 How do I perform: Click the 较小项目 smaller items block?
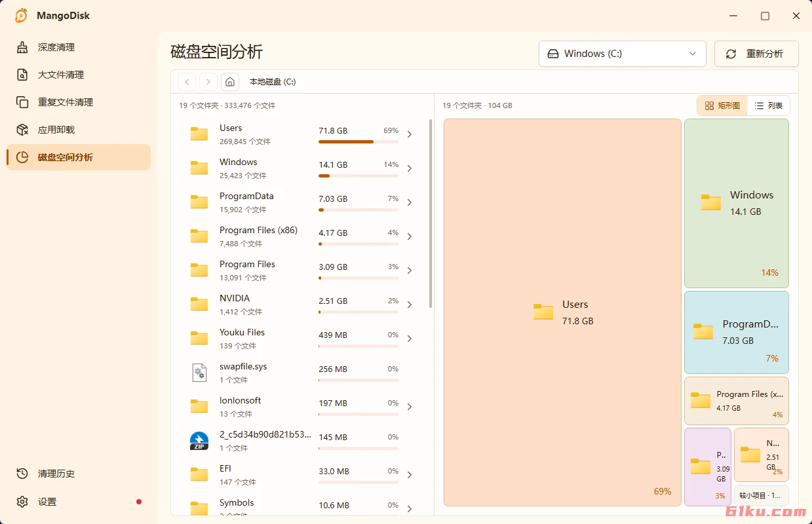(x=762, y=495)
